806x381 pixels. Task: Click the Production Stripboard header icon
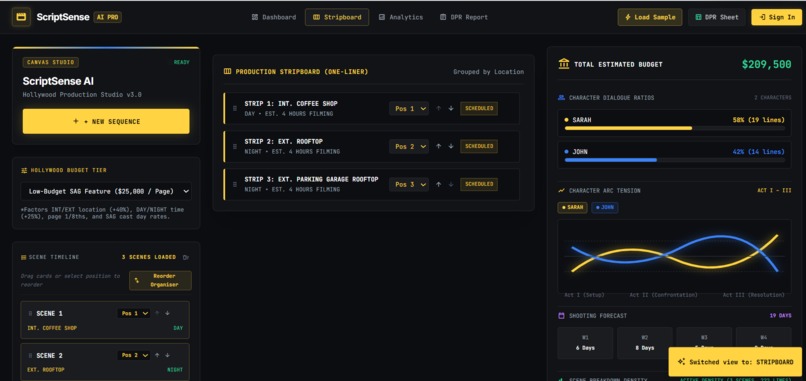pos(227,71)
